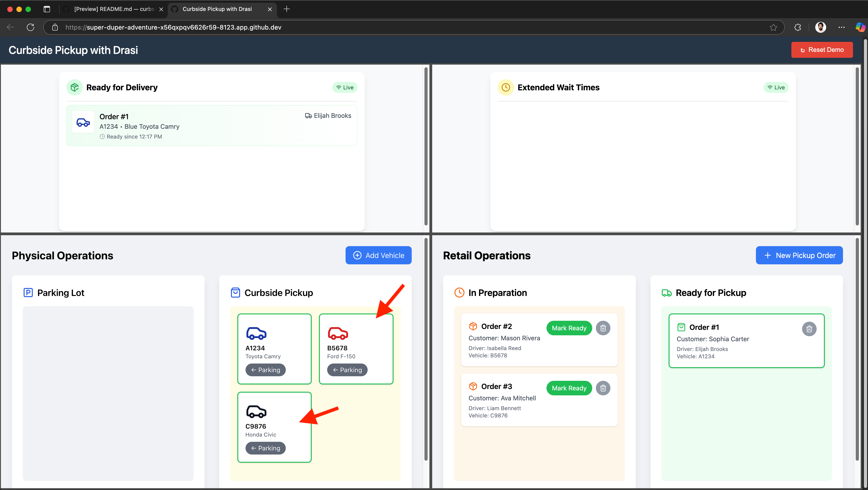Open the browser profile avatar

(x=820, y=27)
